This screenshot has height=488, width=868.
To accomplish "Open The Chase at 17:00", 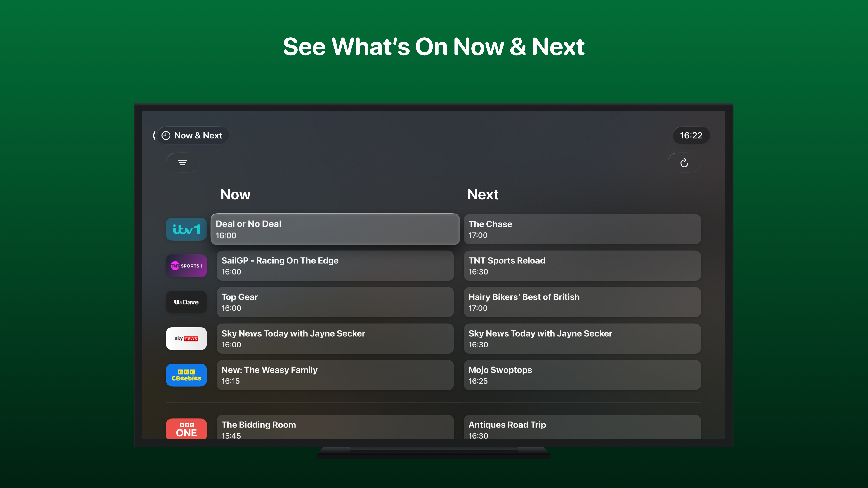I will 582,229.
